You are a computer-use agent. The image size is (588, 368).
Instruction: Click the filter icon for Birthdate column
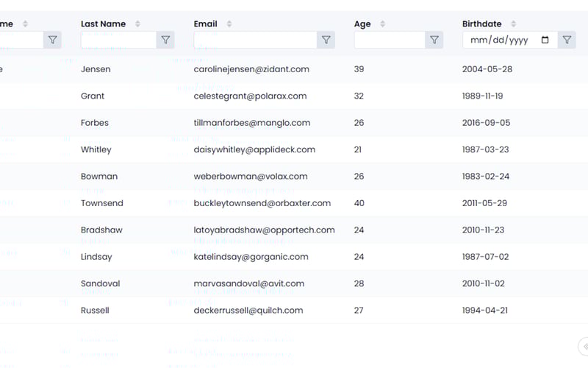567,40
